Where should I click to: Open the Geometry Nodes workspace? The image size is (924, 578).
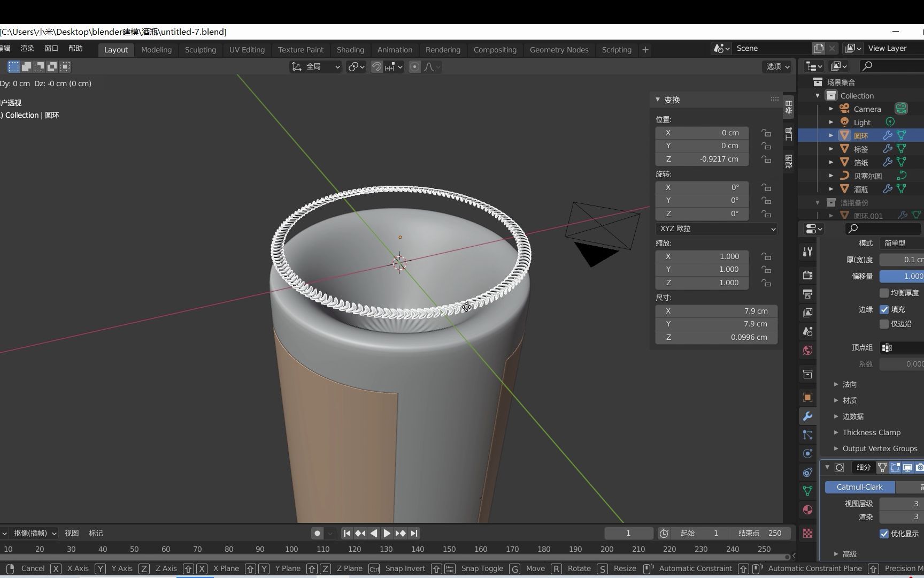pos(558,49)
